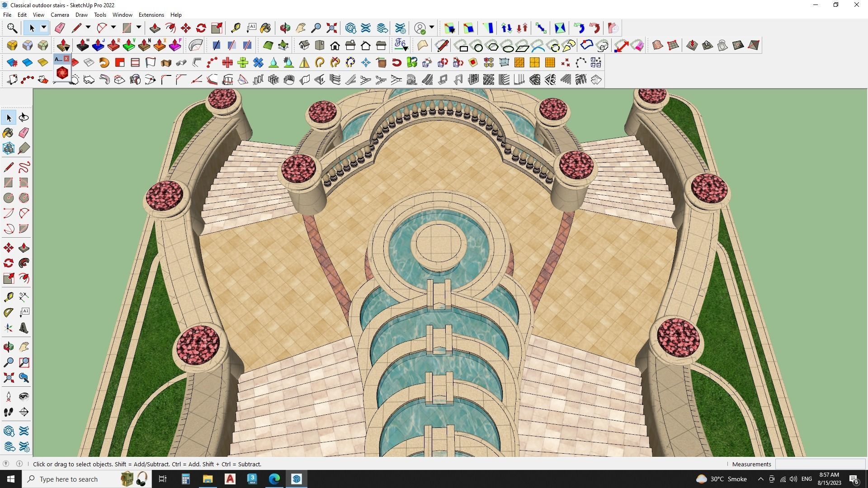The height and width of the screenshot is (488, 868).
Task: Click the signed-in user account icon
Action: pyautogui.click(x=420, y=28)
